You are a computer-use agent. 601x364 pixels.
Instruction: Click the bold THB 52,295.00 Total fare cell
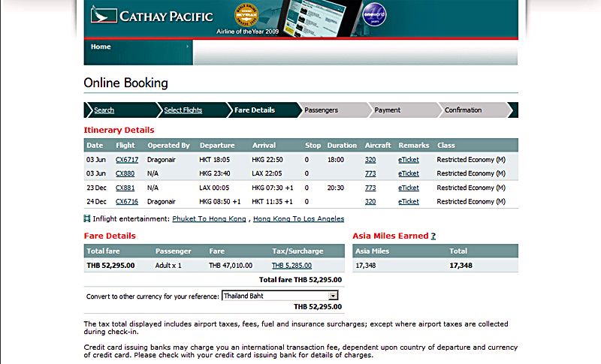(x=110, y=266)
